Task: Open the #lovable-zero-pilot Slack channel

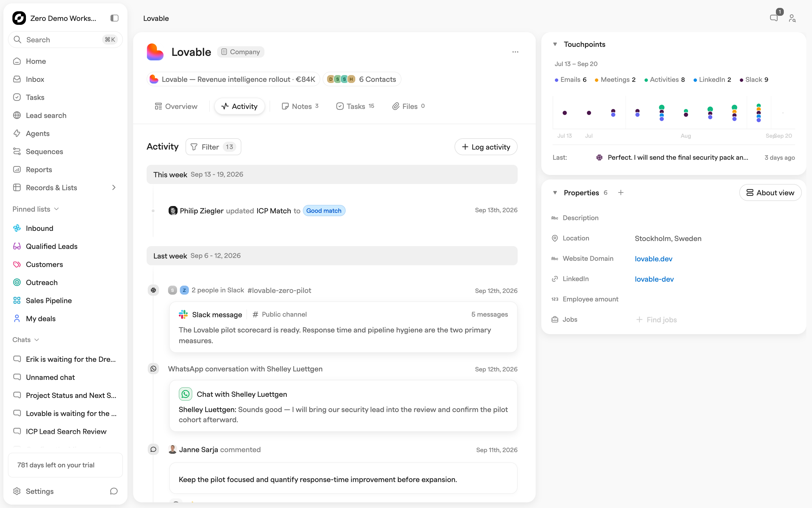Action: [279, 291]
